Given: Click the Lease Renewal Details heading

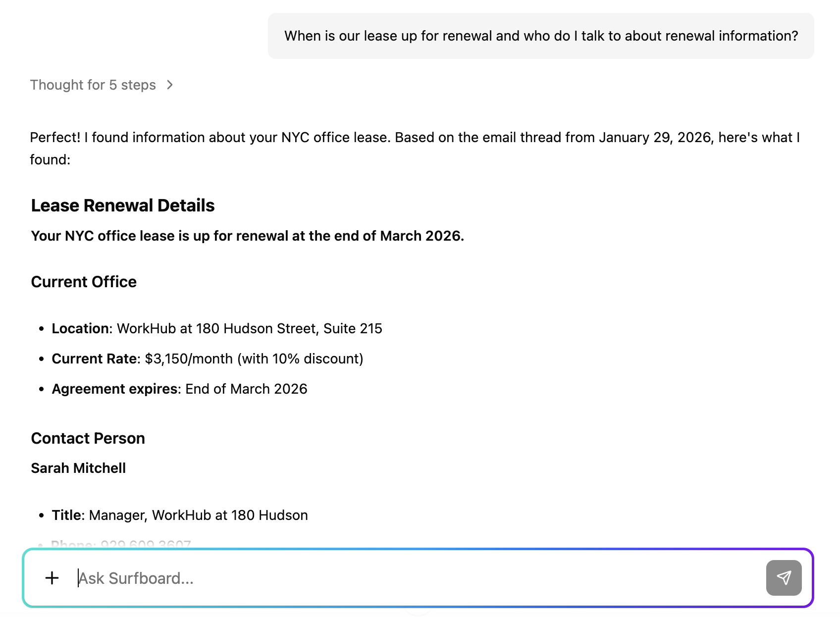Looking at the screenshot, I should point(123,206).
